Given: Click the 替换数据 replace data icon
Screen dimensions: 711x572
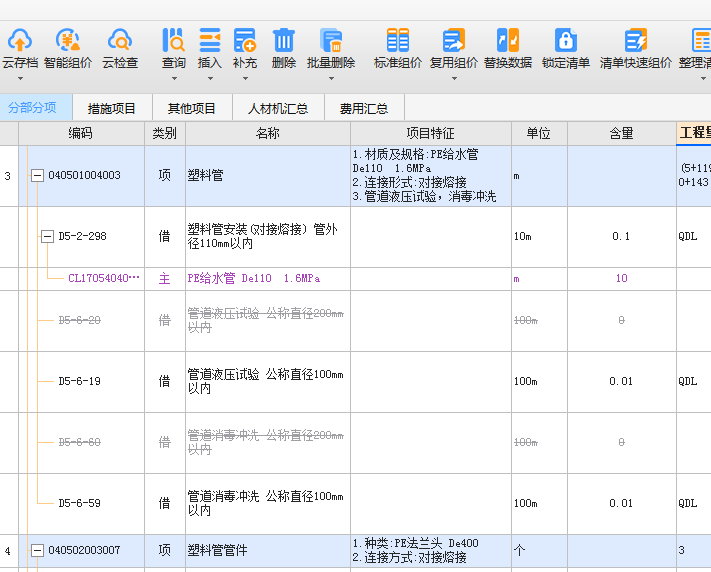Looking at the screenshot, I should (508, 40).
